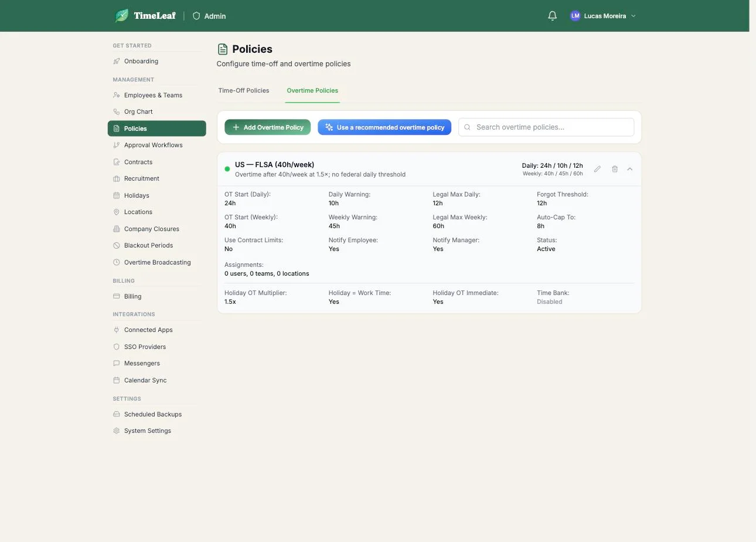The image size is (756, 542).
Task: Open the notifications bell
Action: (552, 16)
